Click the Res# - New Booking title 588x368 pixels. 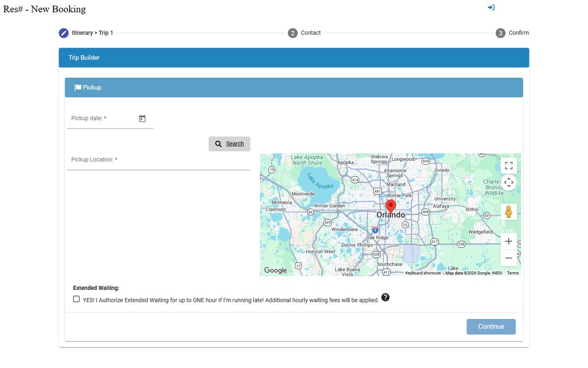click(x=45, y=9)
